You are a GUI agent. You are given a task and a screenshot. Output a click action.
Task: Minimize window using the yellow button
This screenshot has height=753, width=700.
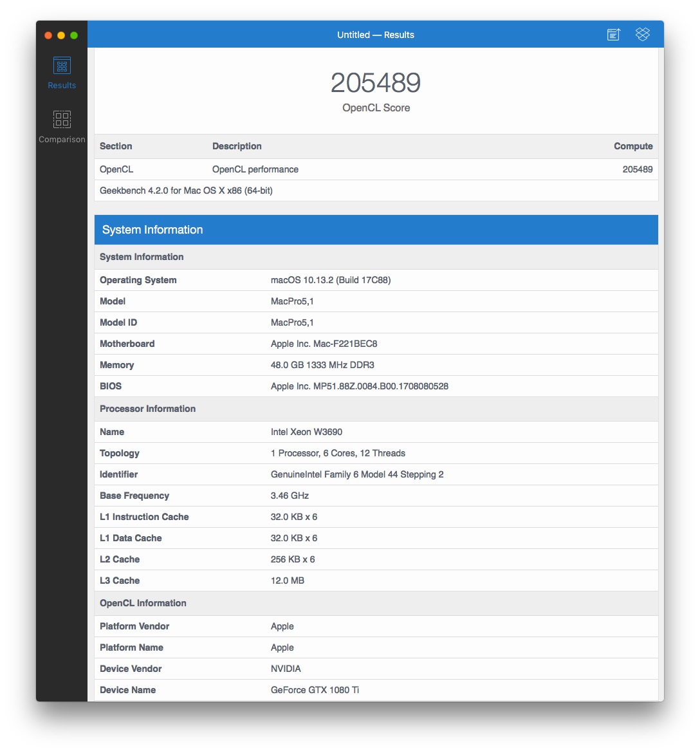tap(61, 35)
